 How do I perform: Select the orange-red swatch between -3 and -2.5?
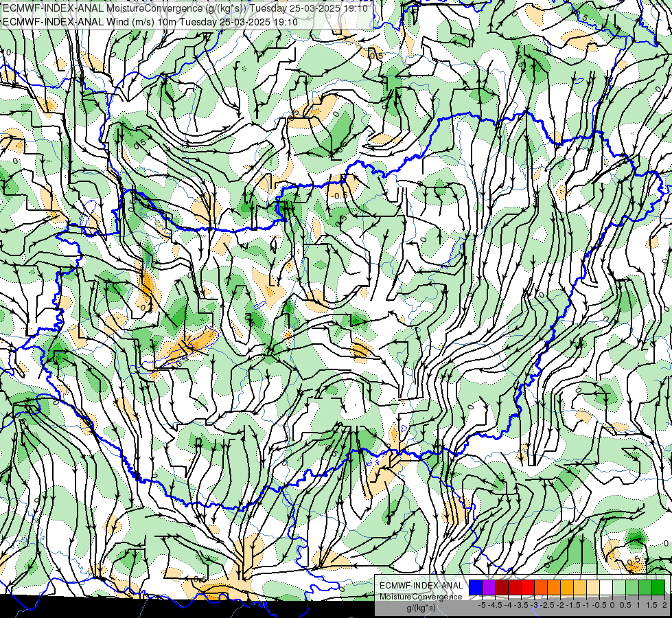(541, 588)
